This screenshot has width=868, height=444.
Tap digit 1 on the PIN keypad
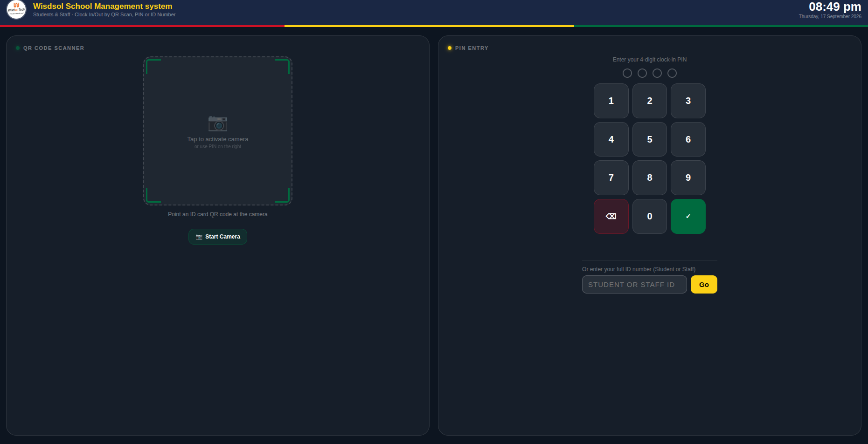point(611,101)
